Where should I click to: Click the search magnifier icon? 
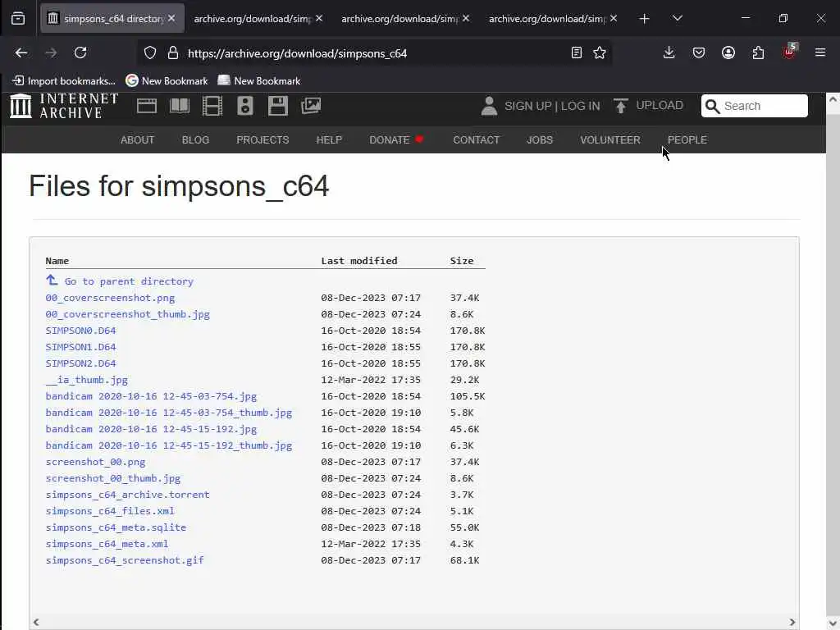point(712,106)
